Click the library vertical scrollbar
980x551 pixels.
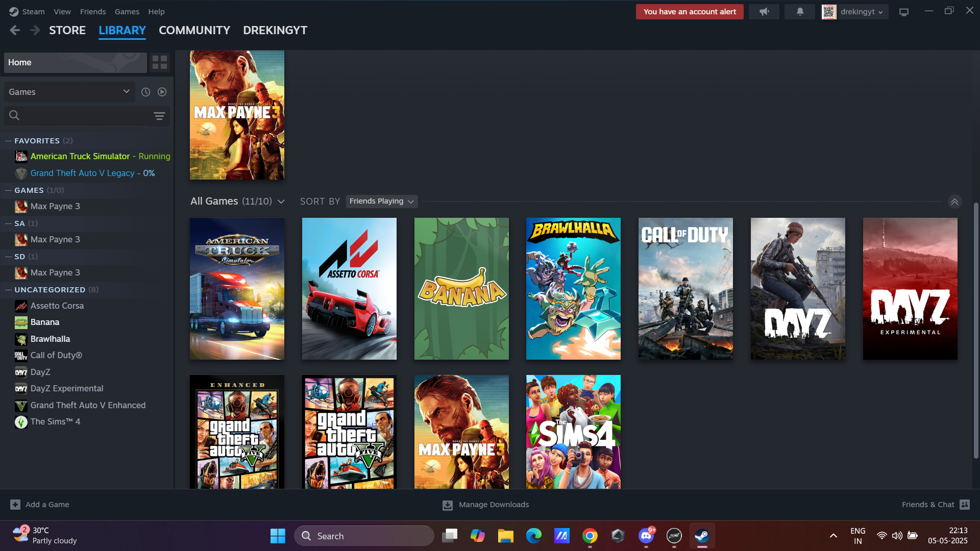976,331
